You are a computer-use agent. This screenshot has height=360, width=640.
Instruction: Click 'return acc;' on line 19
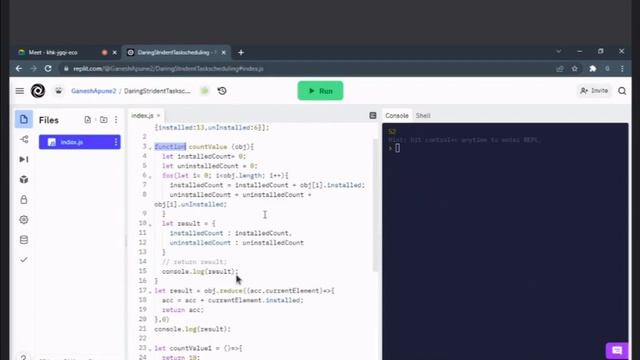[182, 310]
